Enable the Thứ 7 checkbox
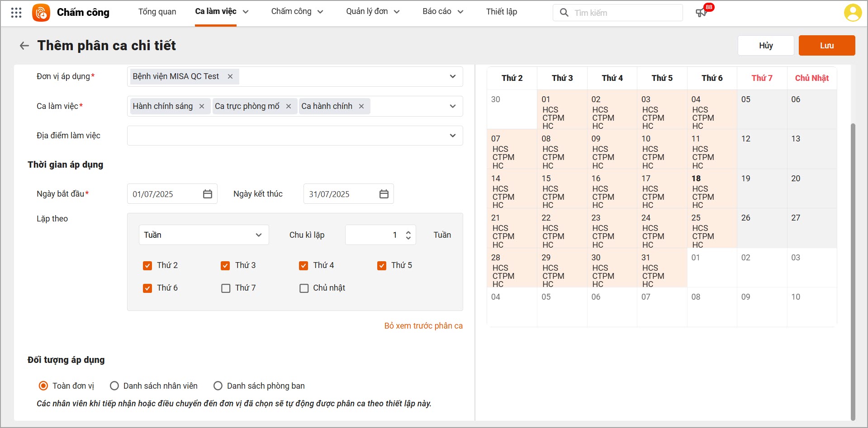868x428 pixels. point(226,288)
